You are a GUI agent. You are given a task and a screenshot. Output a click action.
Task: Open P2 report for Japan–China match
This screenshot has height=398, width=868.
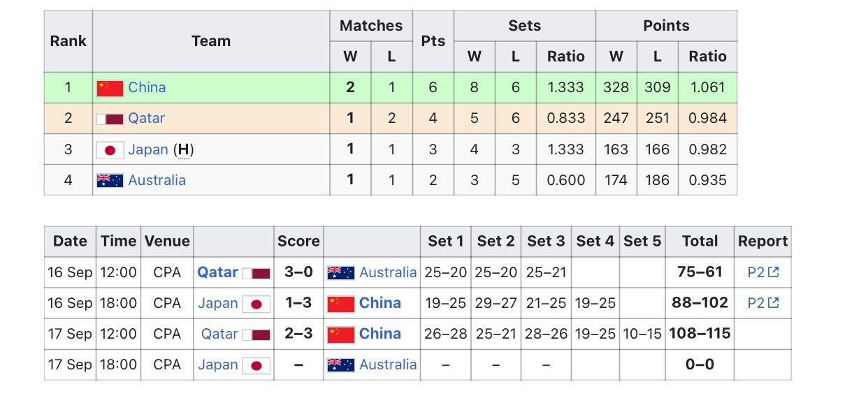tap(755, 303)
